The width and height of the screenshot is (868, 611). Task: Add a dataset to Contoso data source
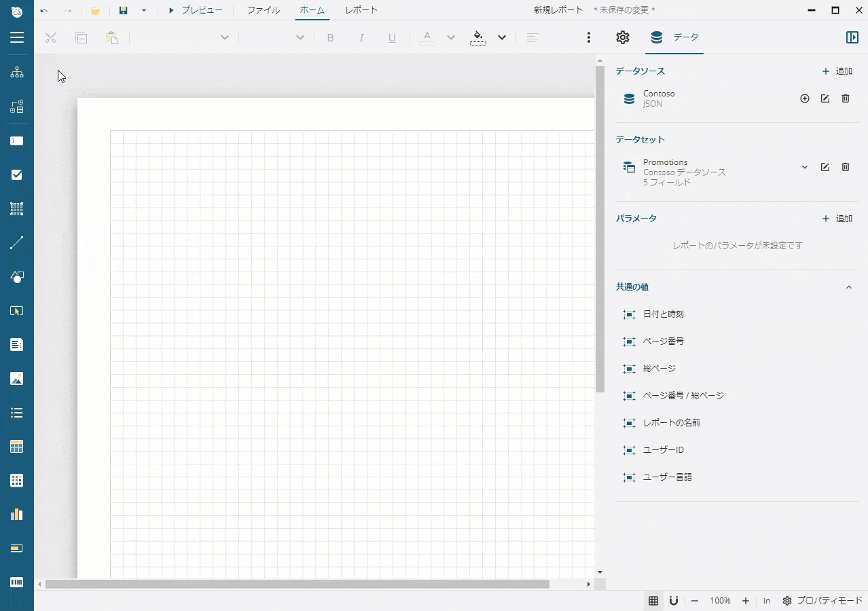(804, 98)
